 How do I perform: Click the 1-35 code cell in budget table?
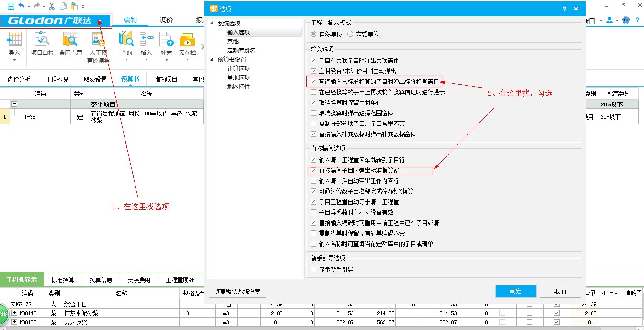point(41,117)
